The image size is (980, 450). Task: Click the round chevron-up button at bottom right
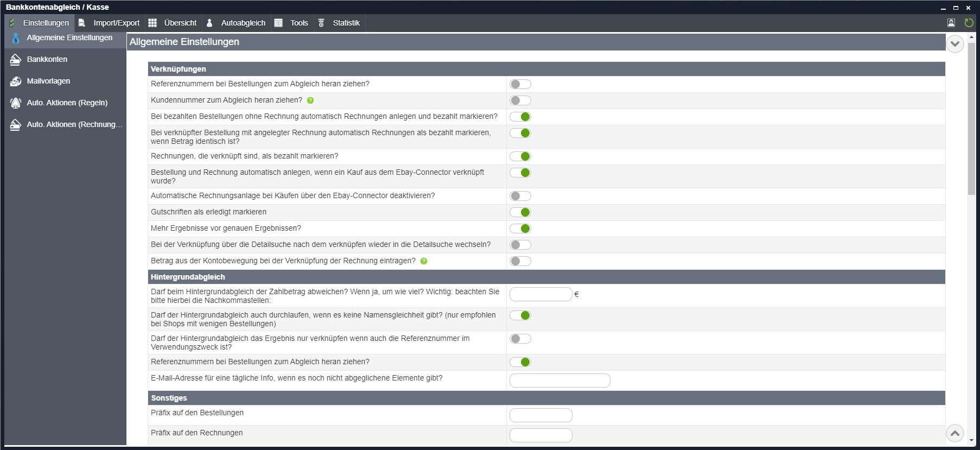pos(954,433)
